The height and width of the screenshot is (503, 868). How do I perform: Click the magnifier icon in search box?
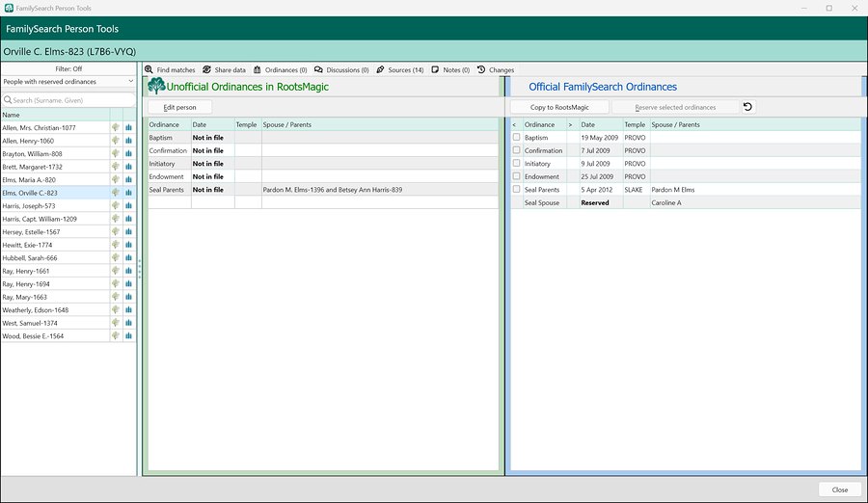pyautogui.click(x=8, y=100)
